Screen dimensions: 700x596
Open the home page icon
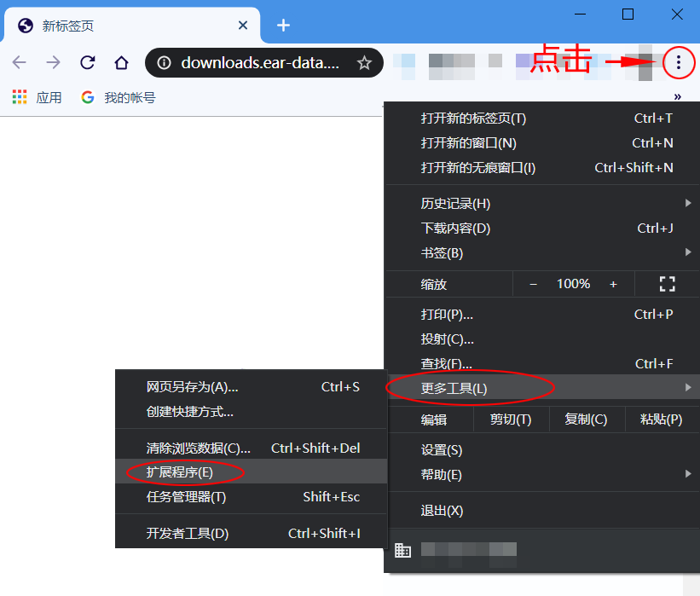[x=121, y=62]
